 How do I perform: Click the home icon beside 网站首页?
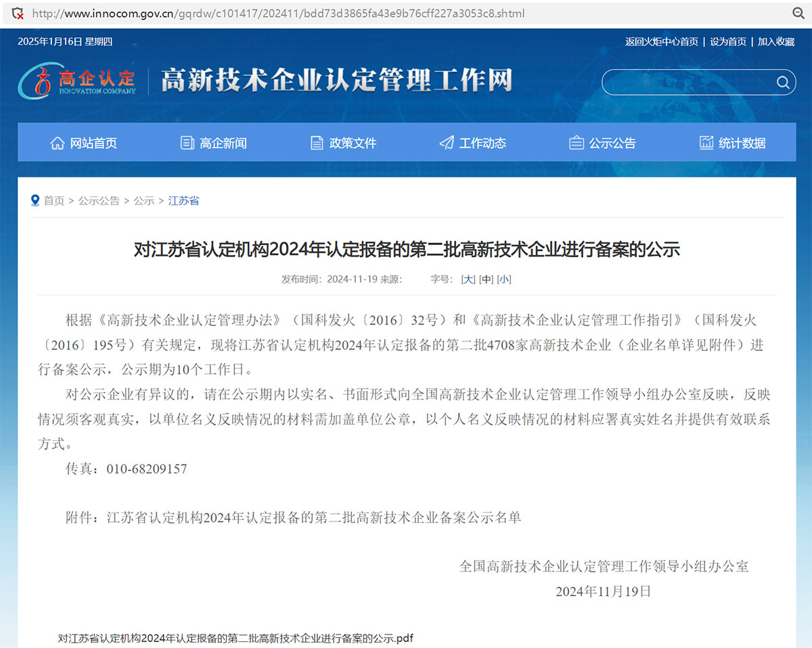(58, 143)
